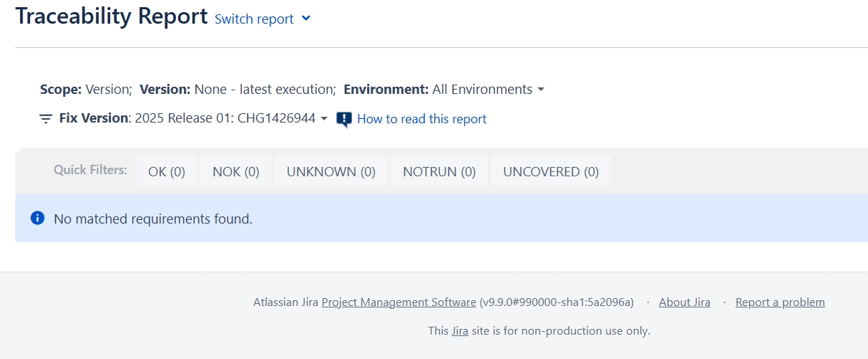Open Project Management Software link

click(x=399, y=302)
